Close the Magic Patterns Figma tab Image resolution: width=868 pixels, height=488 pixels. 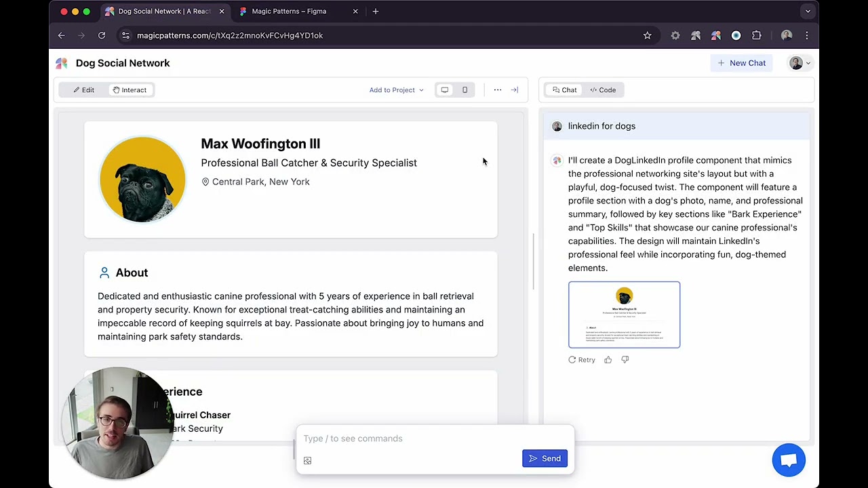(355, 11)
